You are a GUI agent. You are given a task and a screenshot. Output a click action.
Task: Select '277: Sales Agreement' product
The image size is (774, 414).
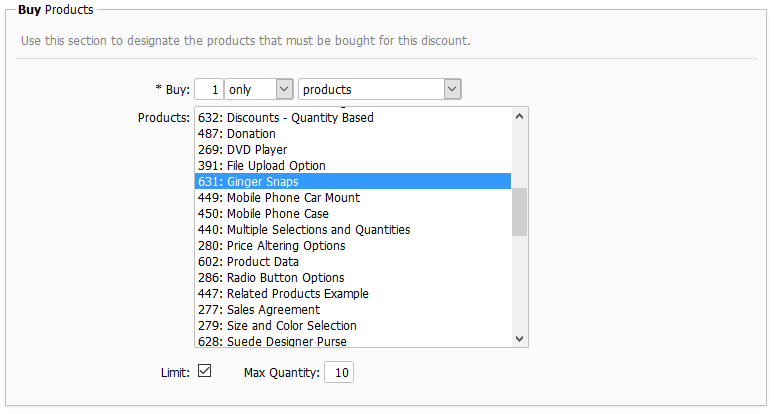click(x=259, y=310)
